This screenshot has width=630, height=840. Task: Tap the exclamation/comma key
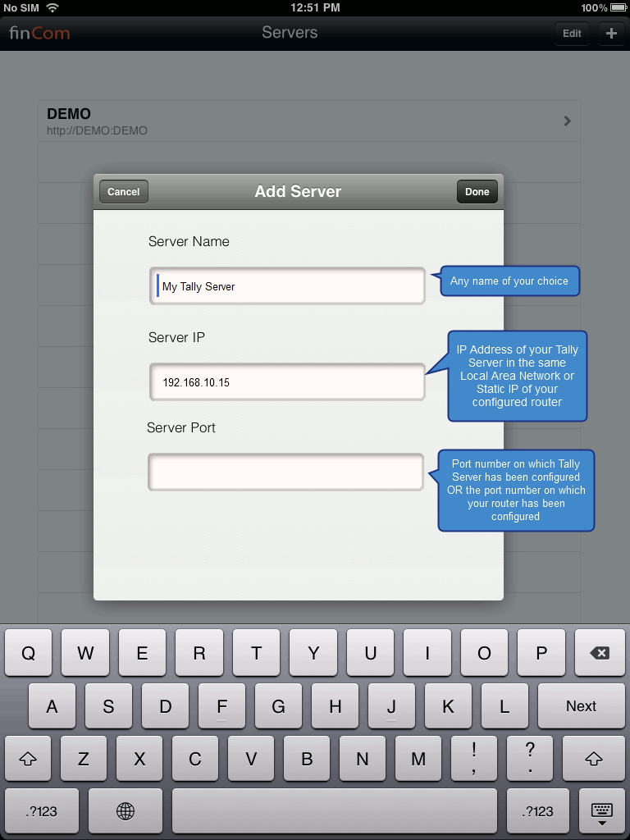(x=475, y=759)
